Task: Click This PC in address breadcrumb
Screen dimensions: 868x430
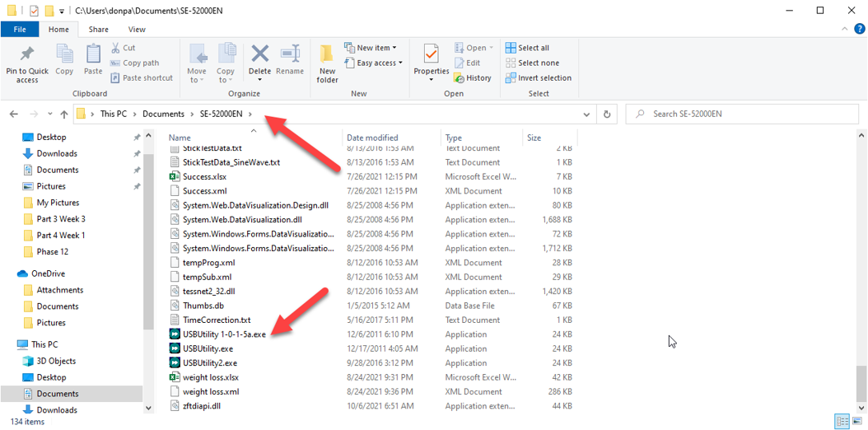Action: click(114, 114)
